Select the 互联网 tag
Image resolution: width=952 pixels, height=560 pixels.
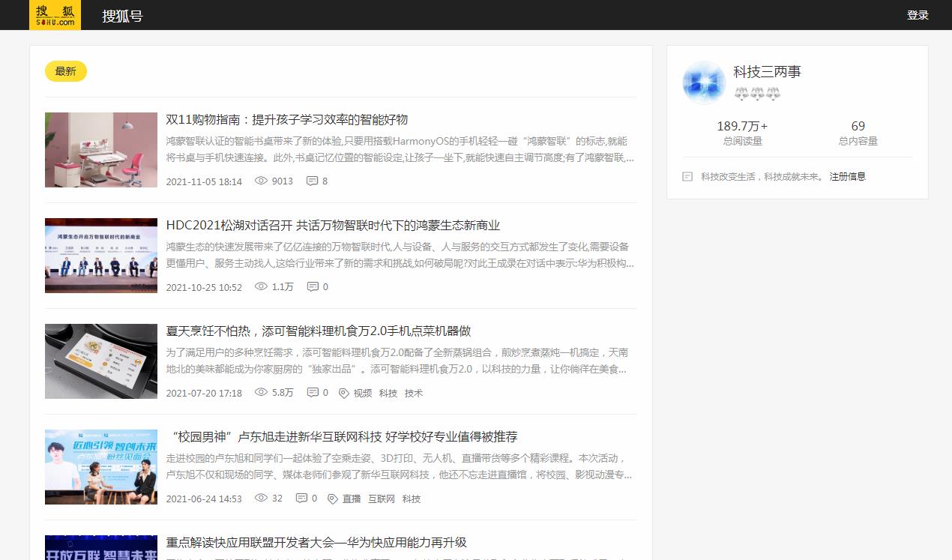[382, 499]
